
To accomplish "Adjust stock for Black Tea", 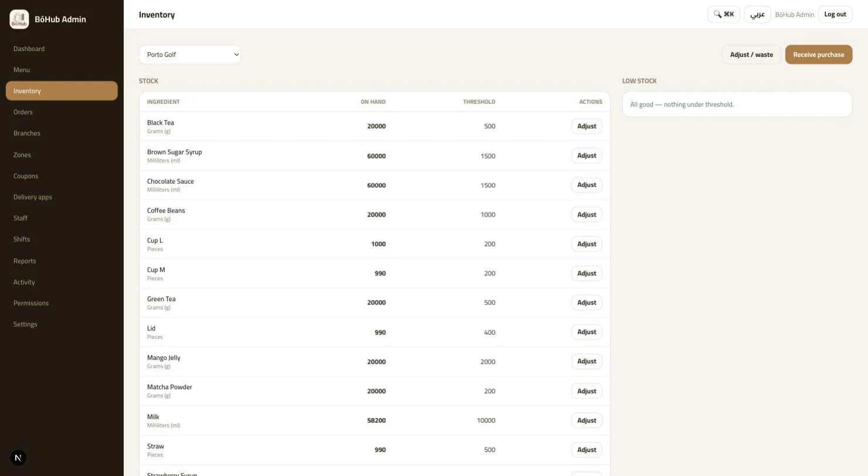I will point(586,126).
